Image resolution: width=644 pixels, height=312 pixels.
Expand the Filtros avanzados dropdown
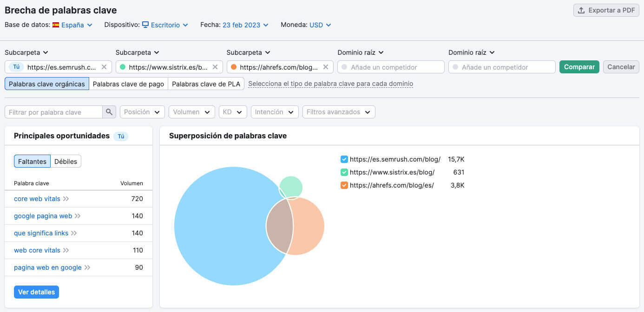(338, 112)
